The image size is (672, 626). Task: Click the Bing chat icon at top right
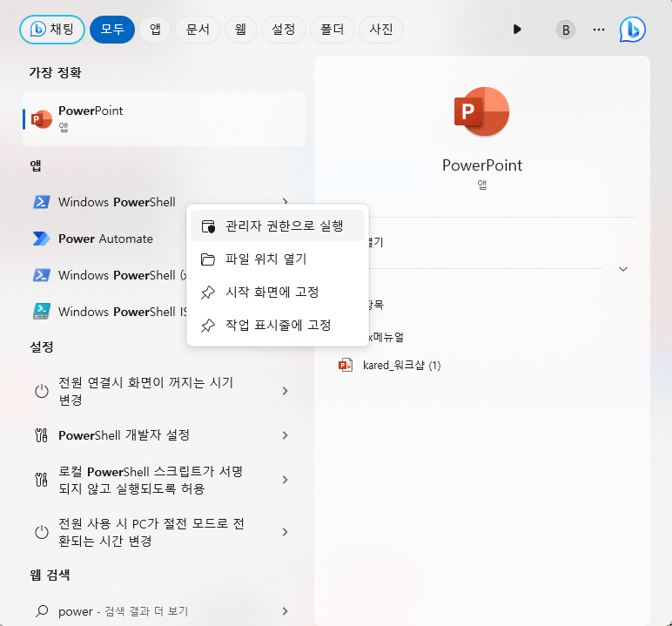click(633, 30)
